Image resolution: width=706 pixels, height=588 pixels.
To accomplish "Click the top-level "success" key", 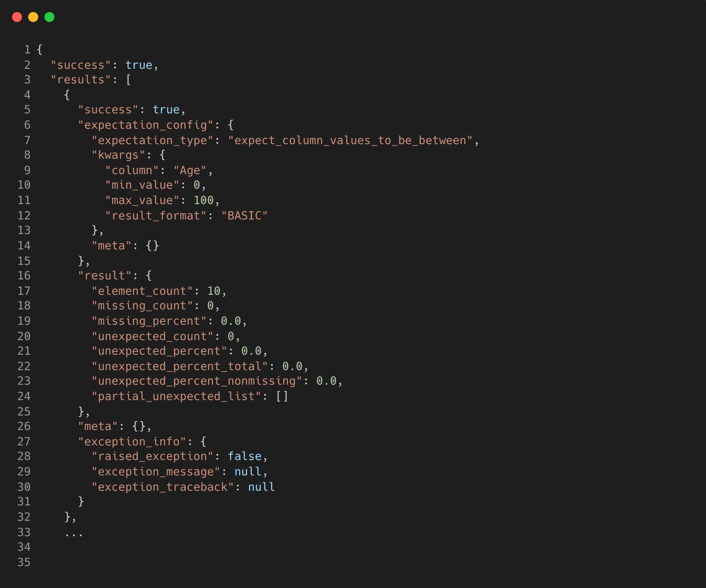I will [x=81, y=65].
